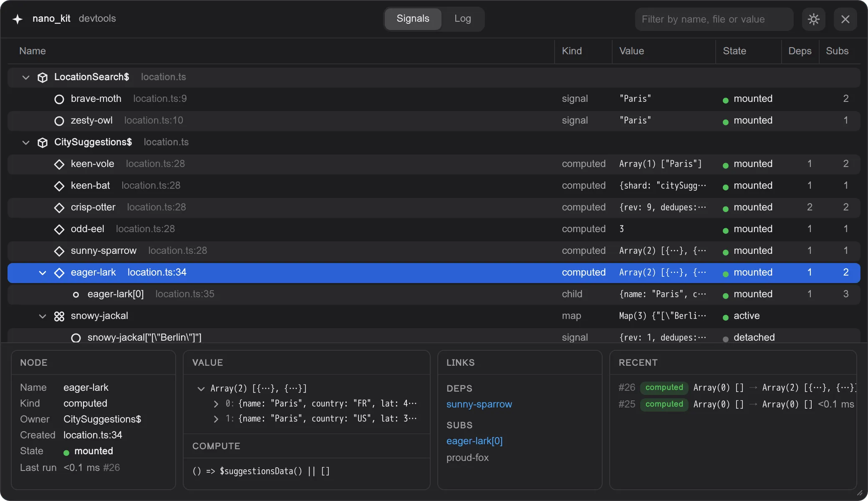Select recent entry #25 computed
Screen dimensions: 868x501
pos(737,404)
